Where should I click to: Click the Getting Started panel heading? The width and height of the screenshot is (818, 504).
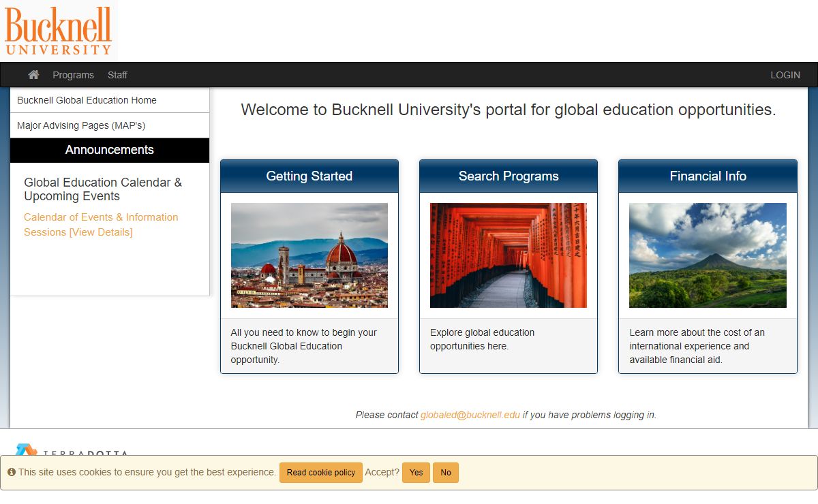click(309, 176)
